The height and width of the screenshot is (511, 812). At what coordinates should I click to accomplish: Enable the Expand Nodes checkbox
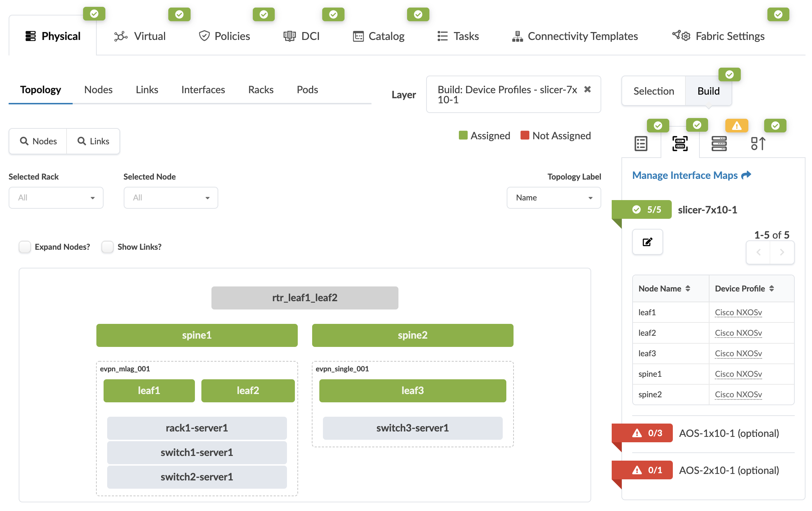(25, 247)
